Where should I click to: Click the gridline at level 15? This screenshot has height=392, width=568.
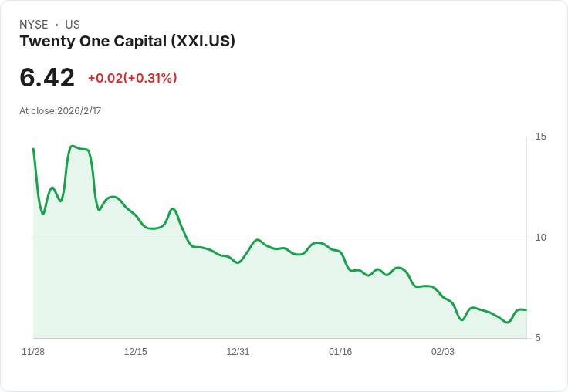point(309,137)
